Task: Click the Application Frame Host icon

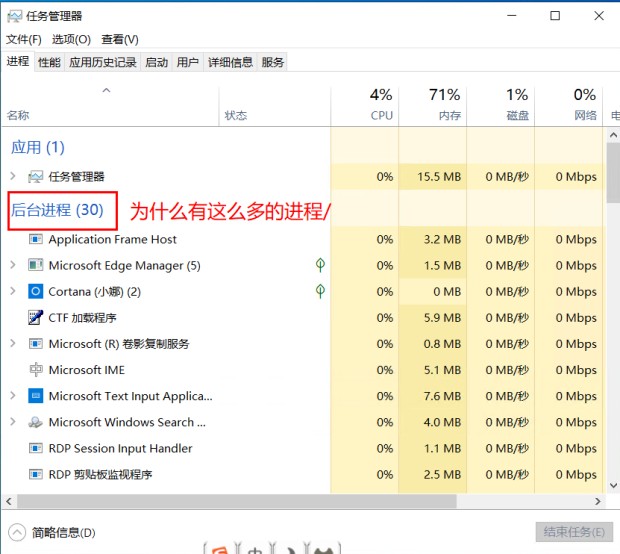Action: pos(35,239)
